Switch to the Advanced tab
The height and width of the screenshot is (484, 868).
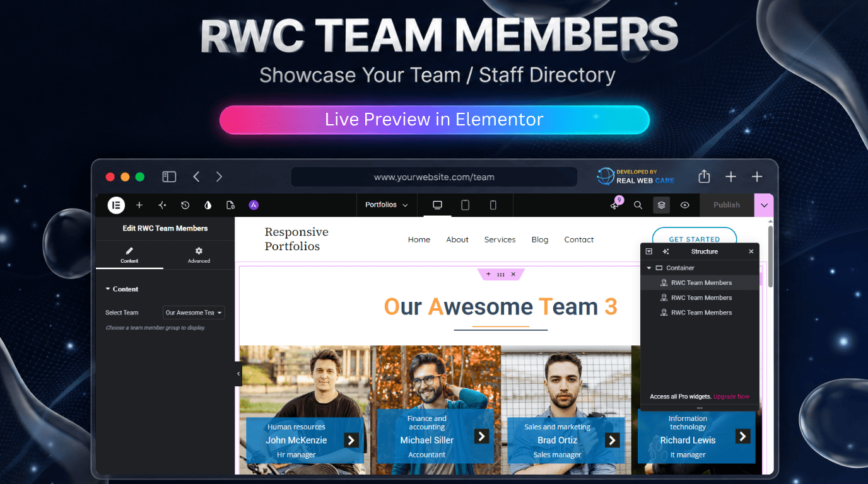point(199,255)
